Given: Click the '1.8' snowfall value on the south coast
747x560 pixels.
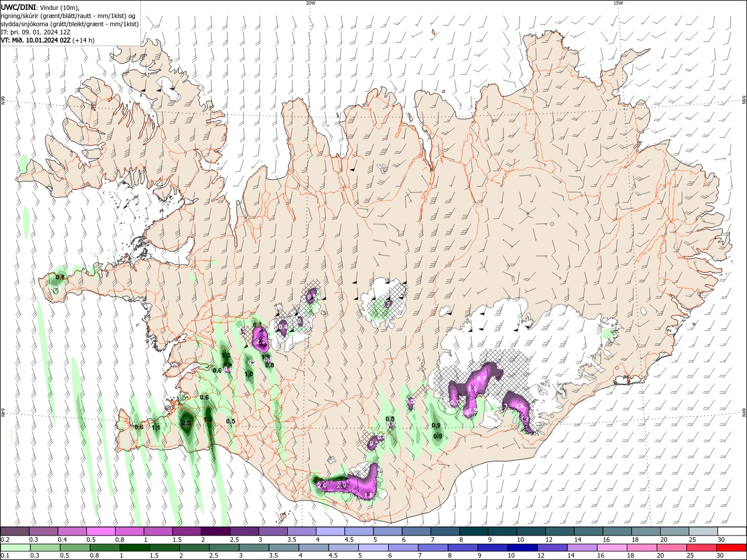Looking at the screenshot, I should point(368,495).
